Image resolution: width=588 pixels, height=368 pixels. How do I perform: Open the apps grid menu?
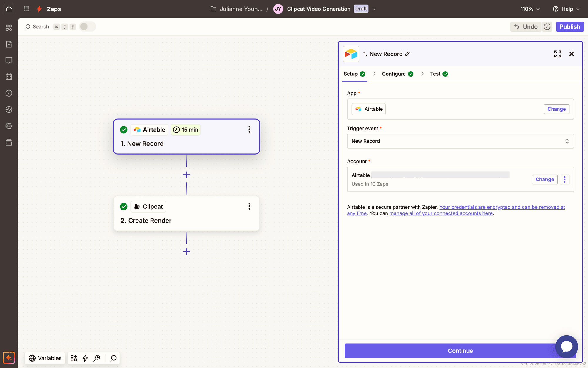tap(26, 9)
